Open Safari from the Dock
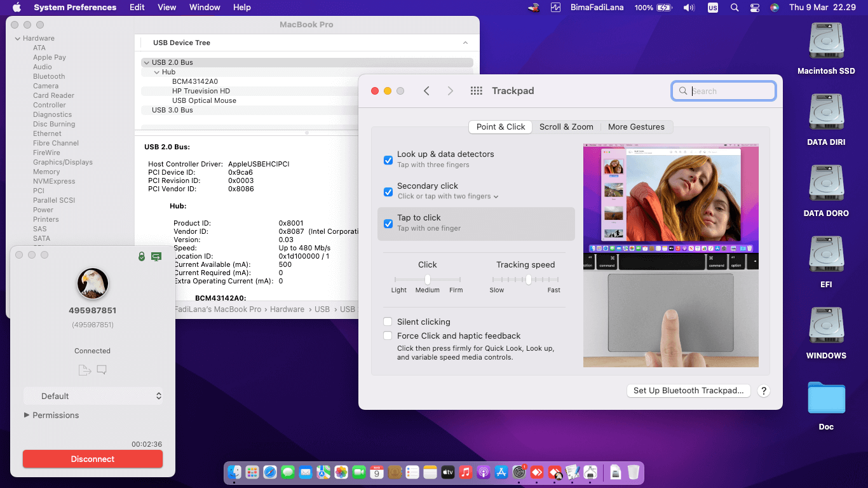The image size is (868, 488). coord(270,472)
